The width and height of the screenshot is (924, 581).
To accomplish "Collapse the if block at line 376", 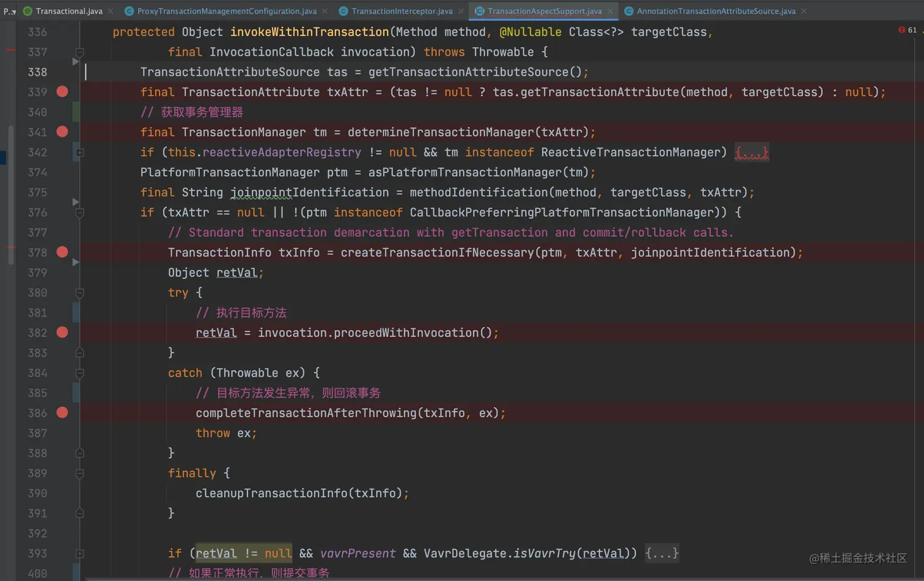I will (79, 213).
